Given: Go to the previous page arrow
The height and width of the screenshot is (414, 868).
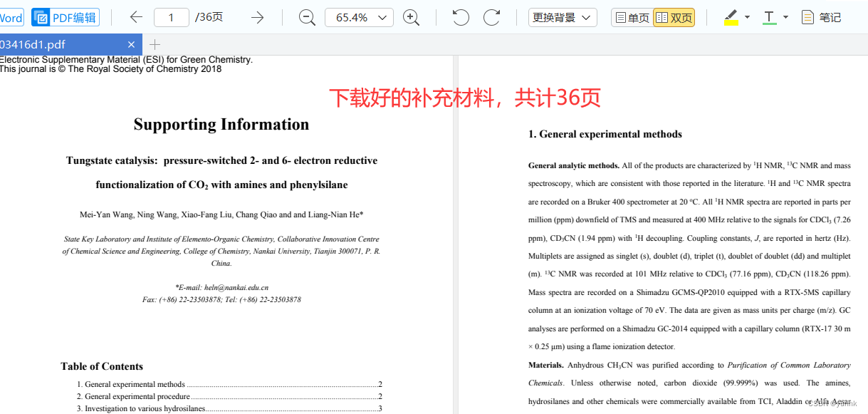Looking at the screenshot, I should 136,17.
